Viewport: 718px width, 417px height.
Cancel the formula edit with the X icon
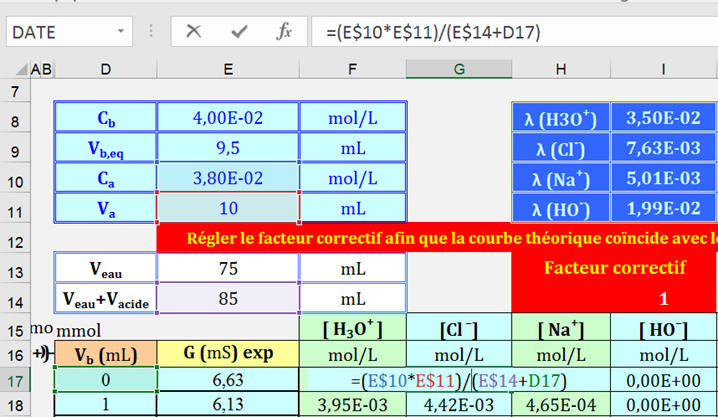(x=193, y=32)
